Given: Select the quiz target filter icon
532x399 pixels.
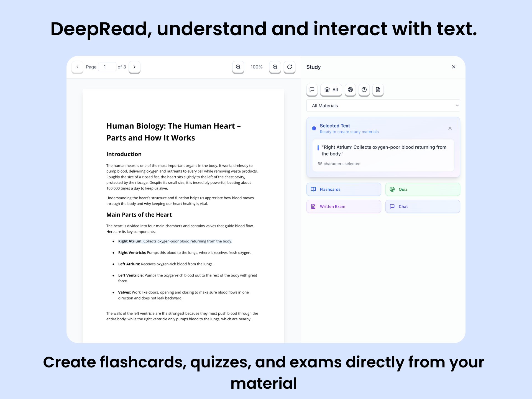Looking at the screenshot, I should 350,89.
